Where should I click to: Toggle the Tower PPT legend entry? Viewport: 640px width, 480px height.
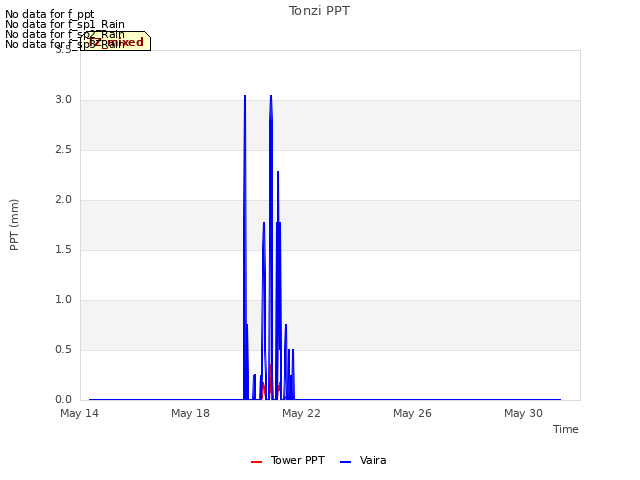[288, 460]
